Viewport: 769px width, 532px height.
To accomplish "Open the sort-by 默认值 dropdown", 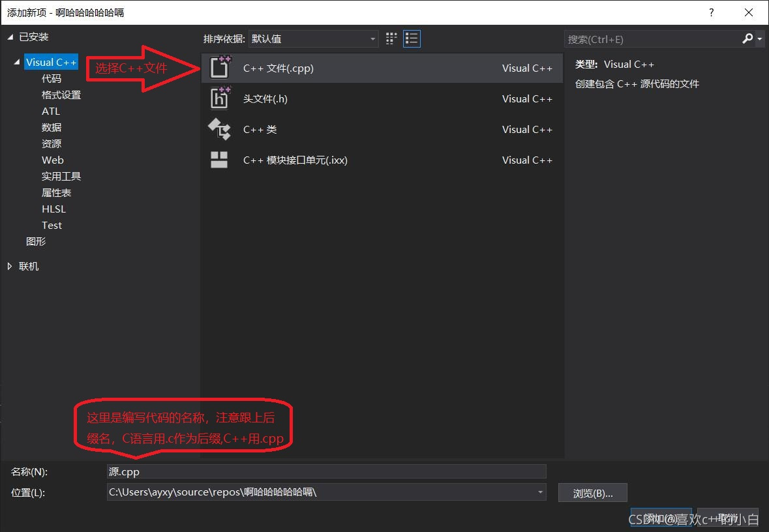I will [x=313, y=38].
